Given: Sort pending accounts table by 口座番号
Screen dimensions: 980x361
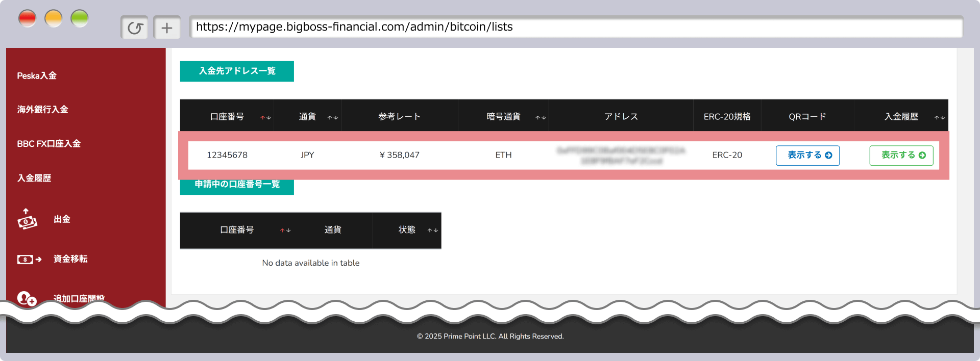Looking at the screenshot, I should pos(285,230).
